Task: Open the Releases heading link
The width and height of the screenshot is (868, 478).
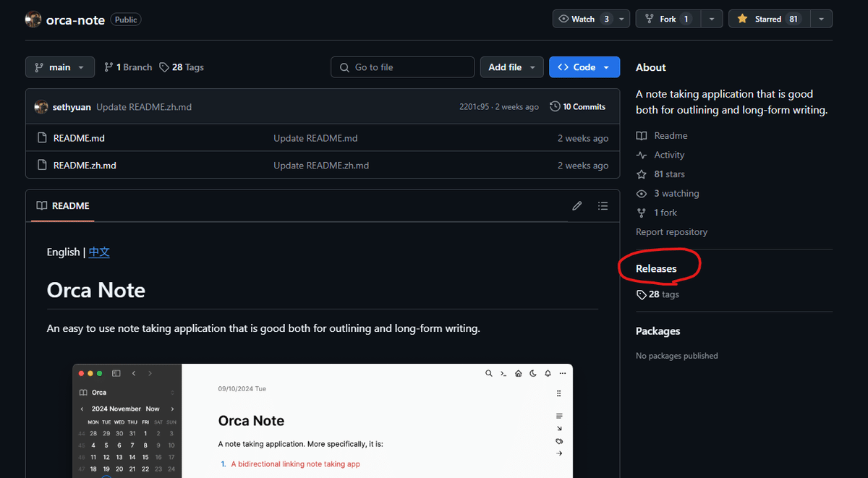Action: click(x=656, y=268)
